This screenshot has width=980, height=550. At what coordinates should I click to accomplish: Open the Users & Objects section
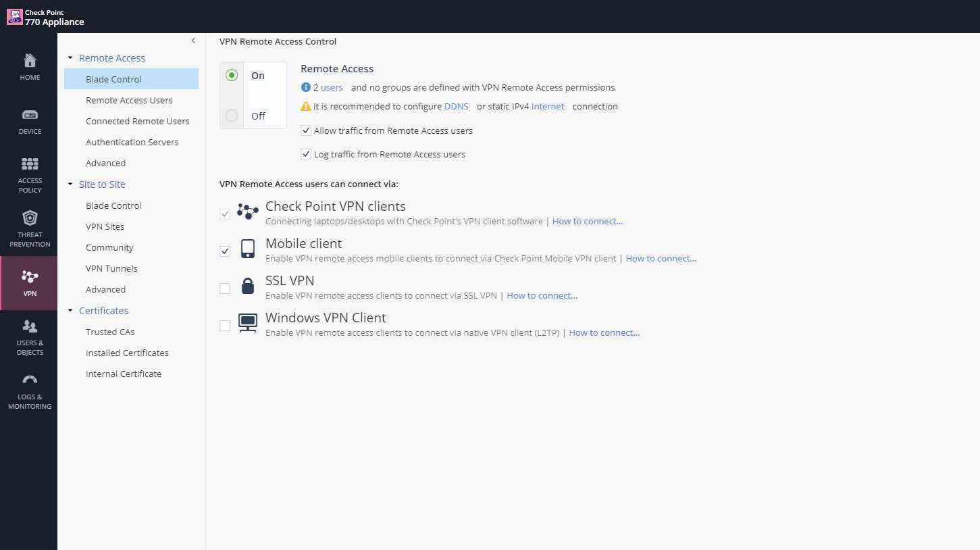pos(30,337)
